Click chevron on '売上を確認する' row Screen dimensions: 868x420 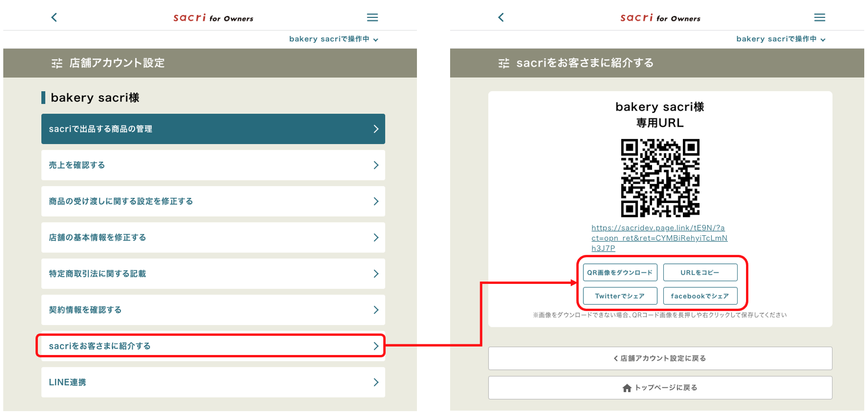click(376, 165)
